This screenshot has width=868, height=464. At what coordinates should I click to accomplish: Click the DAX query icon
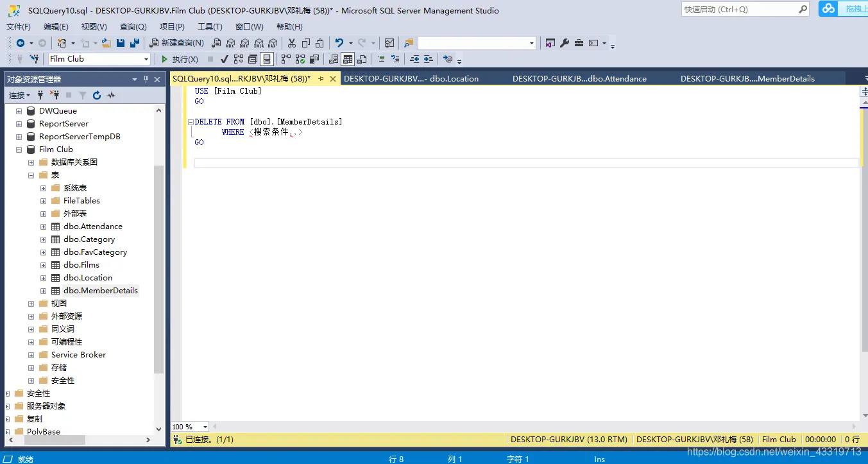coord(273,43)
